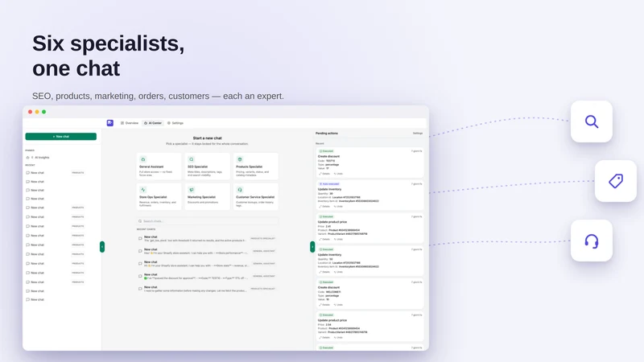Image resolution: width=644 pixels, height=362 pixels.
Task: Click the large headset icon tile
Action: point(592,241)
